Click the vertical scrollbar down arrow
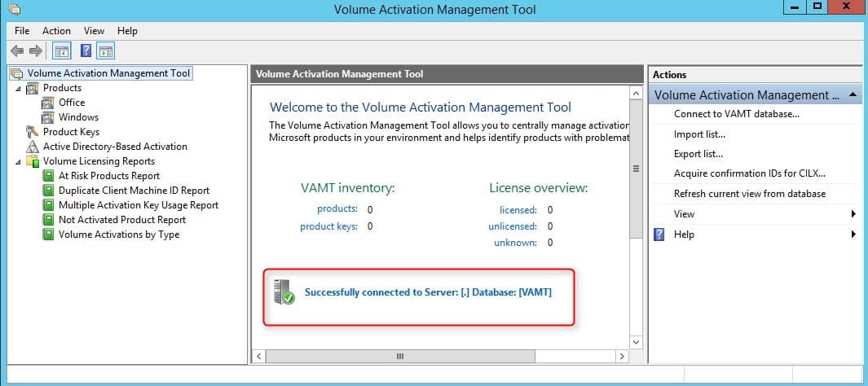This screenshot has width=868, height=386. point(636,343)
